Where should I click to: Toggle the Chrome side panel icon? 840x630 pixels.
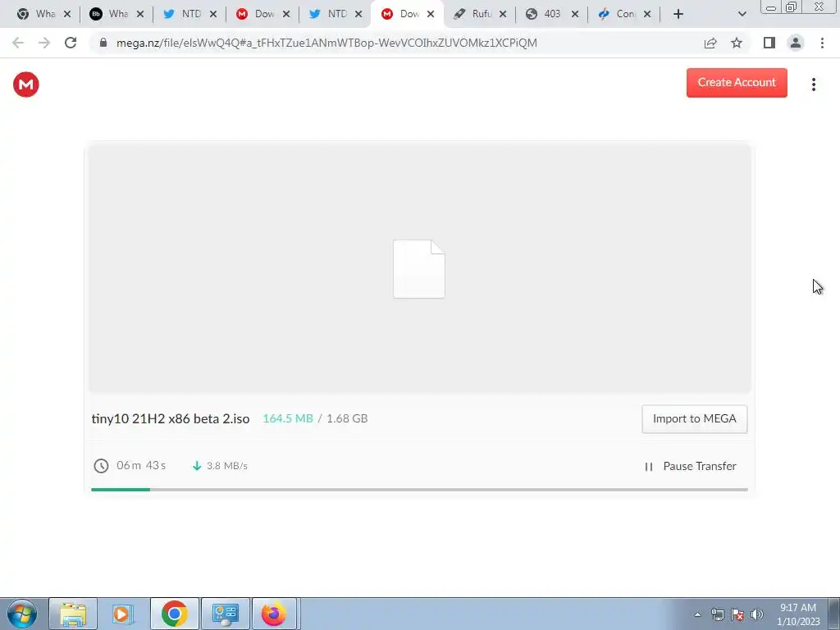click(769, 43)
